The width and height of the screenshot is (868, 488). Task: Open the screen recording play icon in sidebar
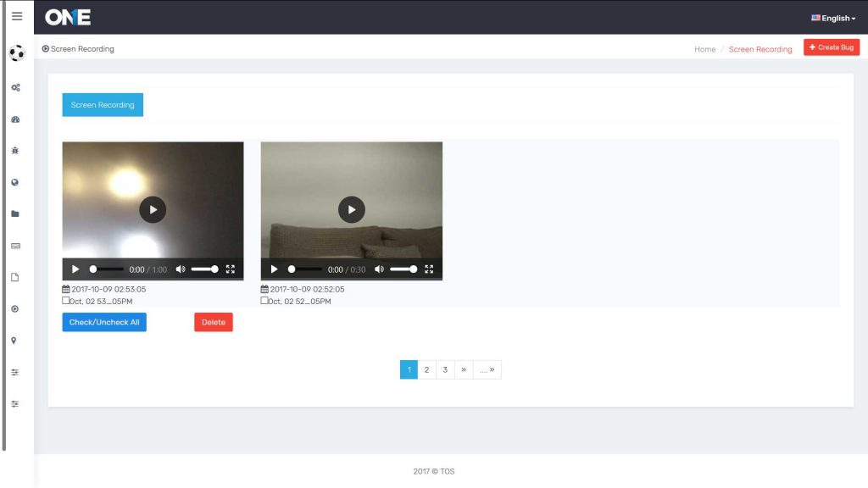click(14, 308)
